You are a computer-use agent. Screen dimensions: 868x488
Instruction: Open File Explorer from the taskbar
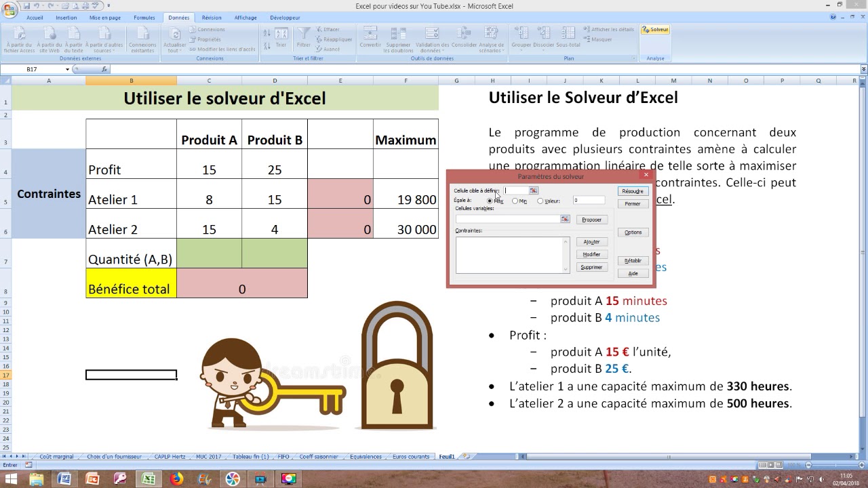click(x=37, y=479)
